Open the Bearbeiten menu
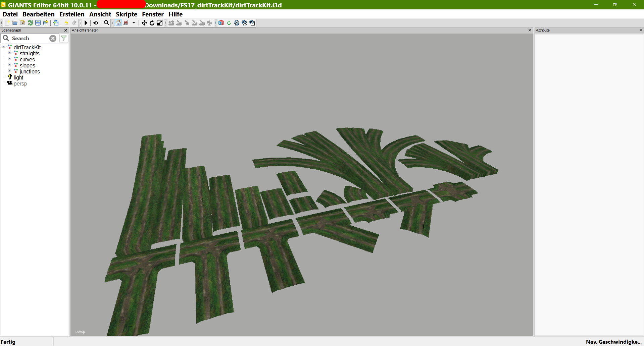644x346 pixels. (x=38, y=14)
